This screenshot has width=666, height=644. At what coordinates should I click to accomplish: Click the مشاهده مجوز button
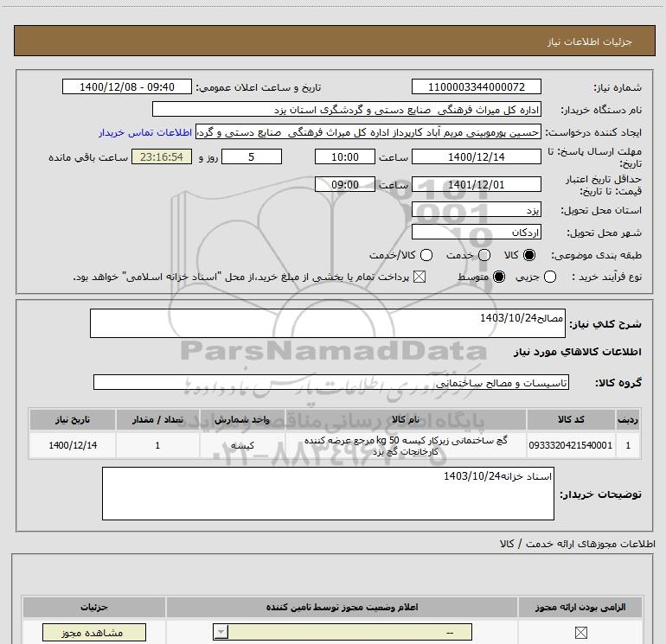[x=94, y=633]
